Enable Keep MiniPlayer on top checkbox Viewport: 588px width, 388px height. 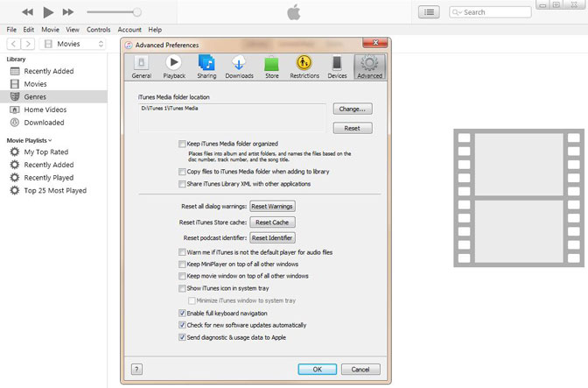point(182,265)
